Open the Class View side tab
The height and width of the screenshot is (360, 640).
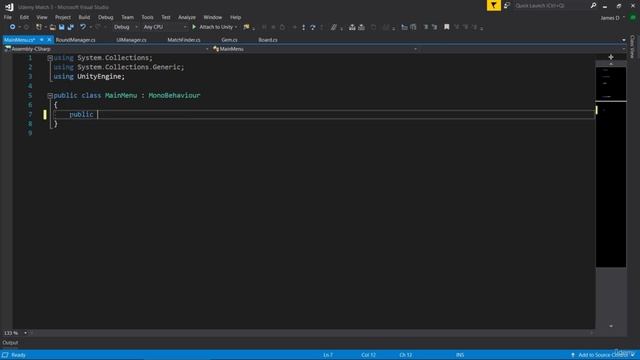[632, 47]
